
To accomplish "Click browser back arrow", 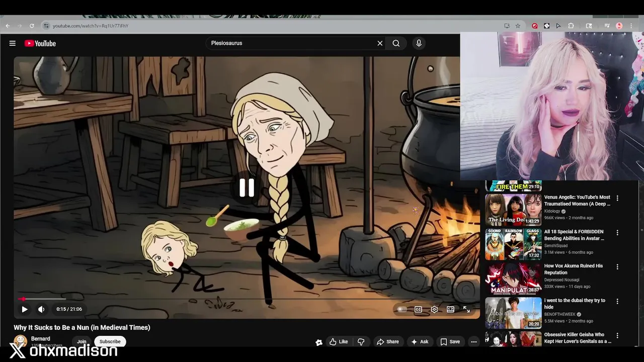I will (8, 26).
